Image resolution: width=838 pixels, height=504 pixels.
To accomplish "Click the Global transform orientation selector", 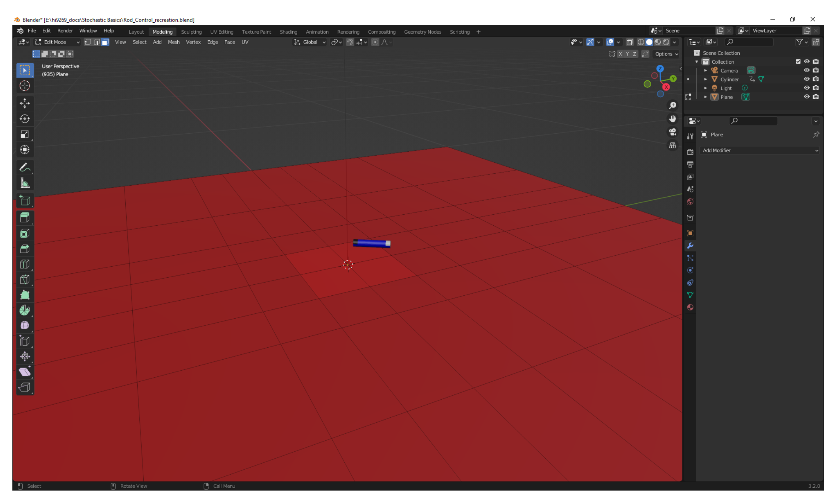I will (x=310, y=42).
